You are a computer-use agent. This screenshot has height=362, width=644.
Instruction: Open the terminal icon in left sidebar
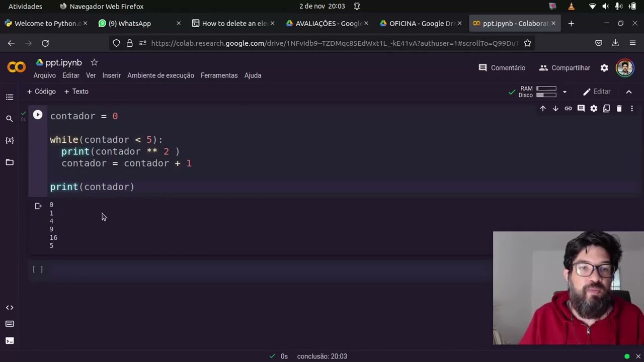[10, 341]
